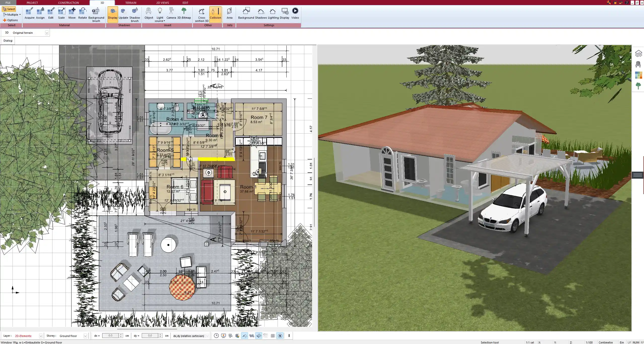Open the Cross section 3D tool
The height and width of the screenshot is (344, 644).
point(202,15)
